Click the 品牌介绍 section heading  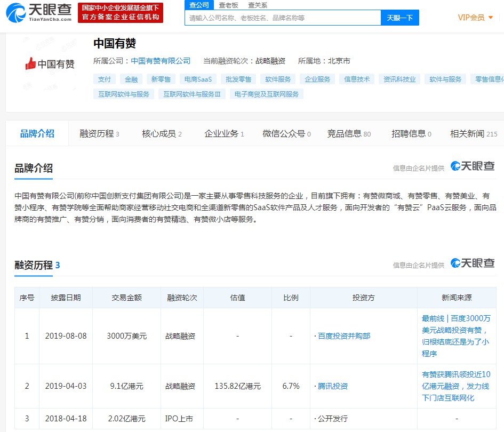[x=34, y=168]
